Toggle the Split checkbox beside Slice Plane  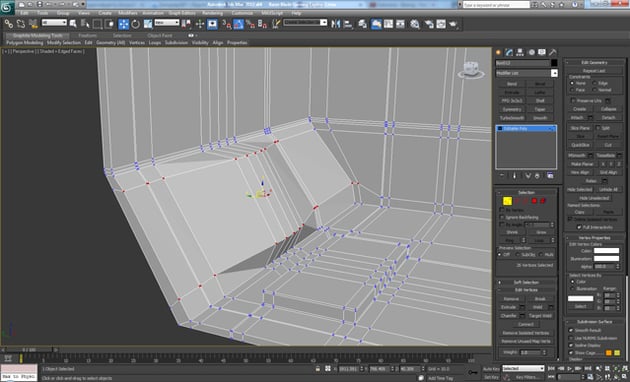click(598, 128)
